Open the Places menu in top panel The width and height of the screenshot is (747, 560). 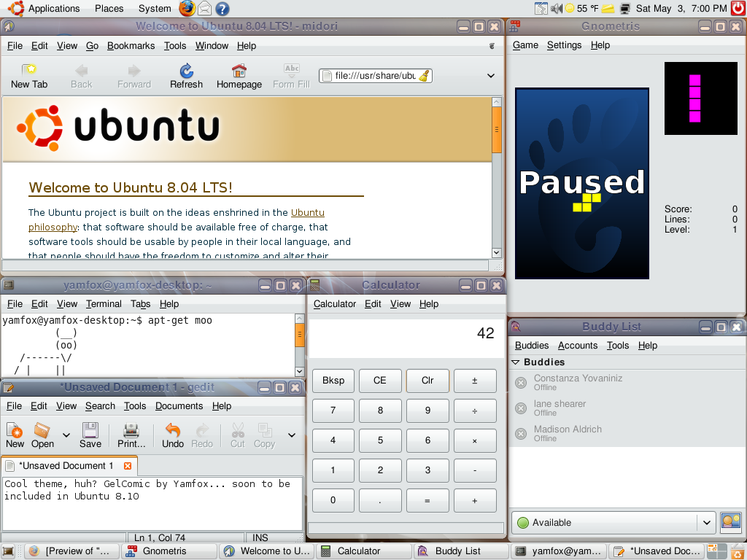109,8
